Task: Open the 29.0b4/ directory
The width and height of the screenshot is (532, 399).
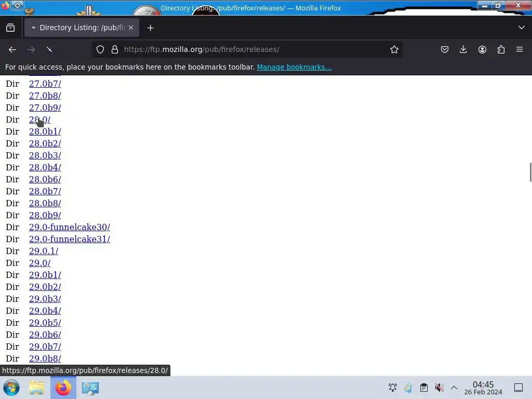Action: [x=45, y=311]
